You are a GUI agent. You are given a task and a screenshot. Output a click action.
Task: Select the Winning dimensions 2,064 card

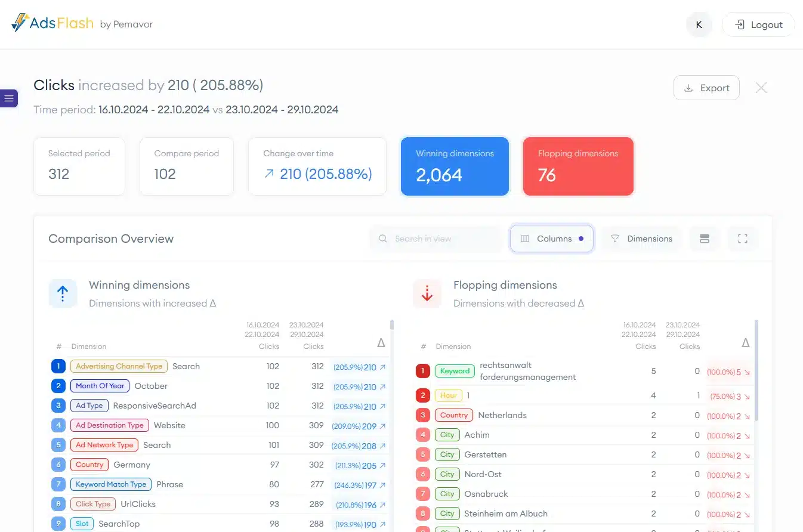pyautogui.click(x=455, y=166)
